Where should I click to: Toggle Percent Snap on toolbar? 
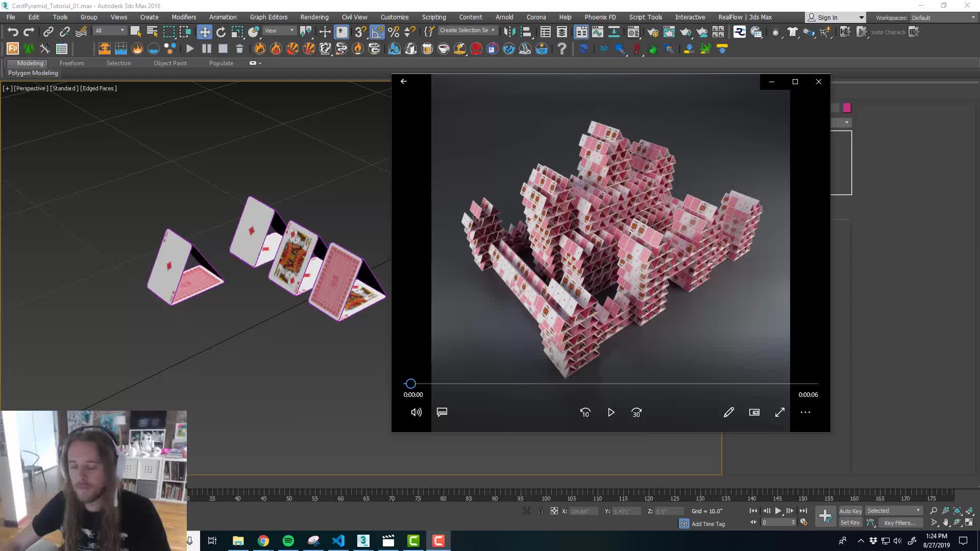[394, 32]
